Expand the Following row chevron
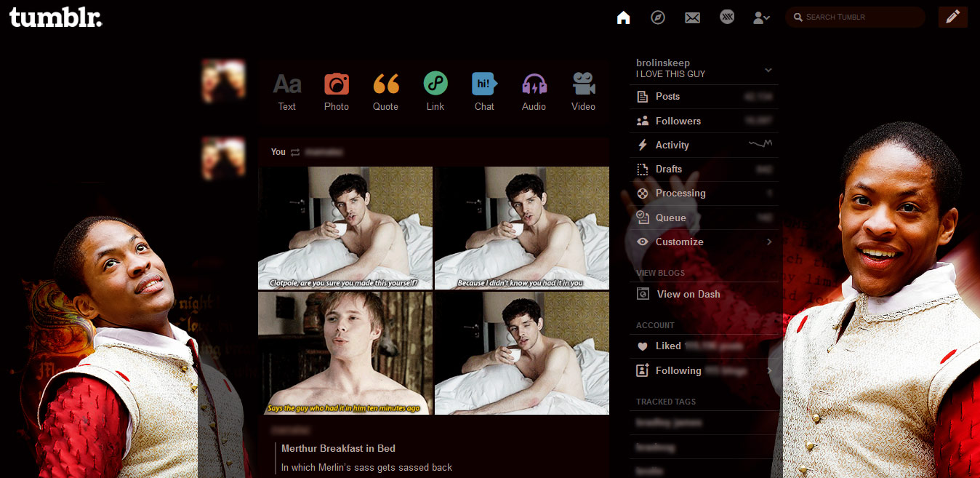 coord(769,370)
